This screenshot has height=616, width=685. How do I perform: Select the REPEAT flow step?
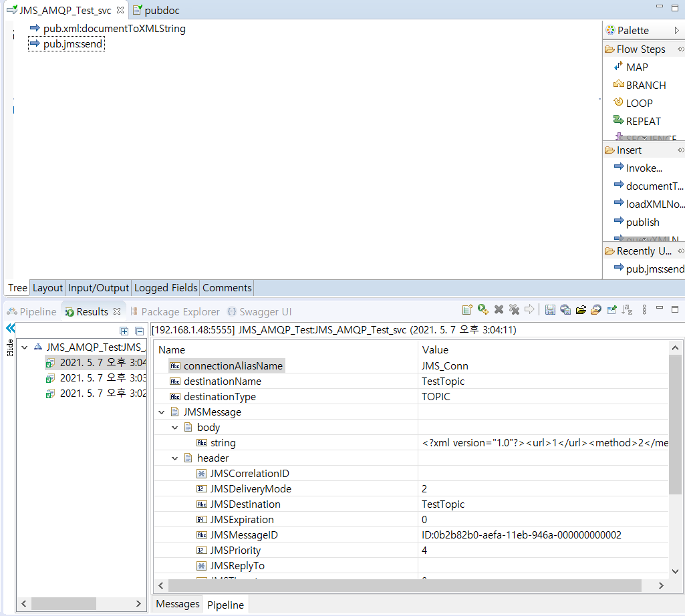point(643,122)
